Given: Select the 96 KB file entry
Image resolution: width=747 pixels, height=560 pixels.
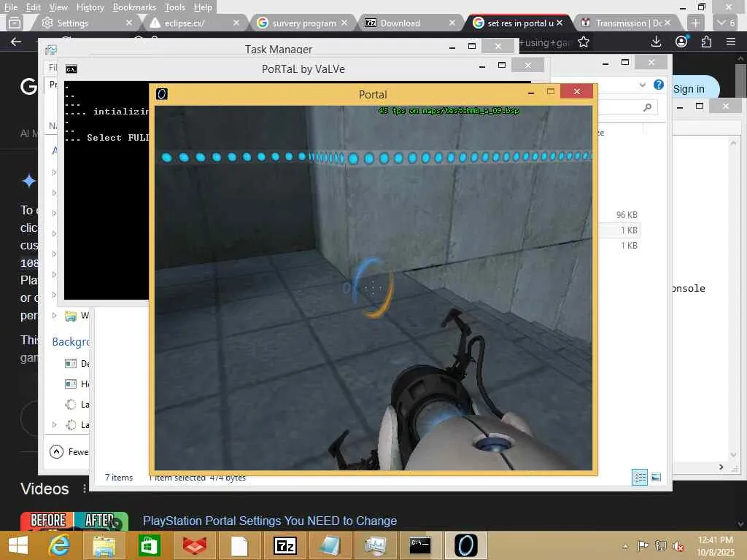Looking at the screenshot, I should [627, 215].
